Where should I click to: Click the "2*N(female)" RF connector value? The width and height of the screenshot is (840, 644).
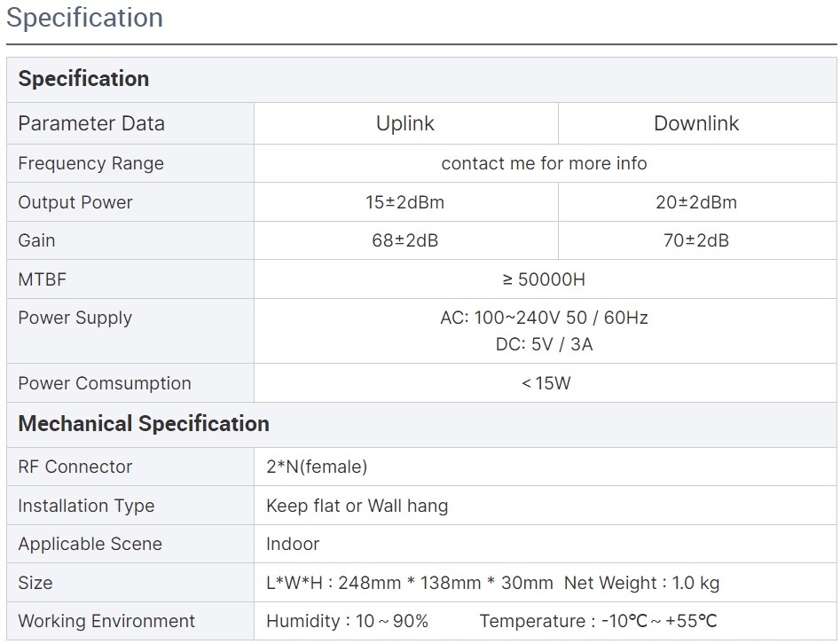point(317,467)
